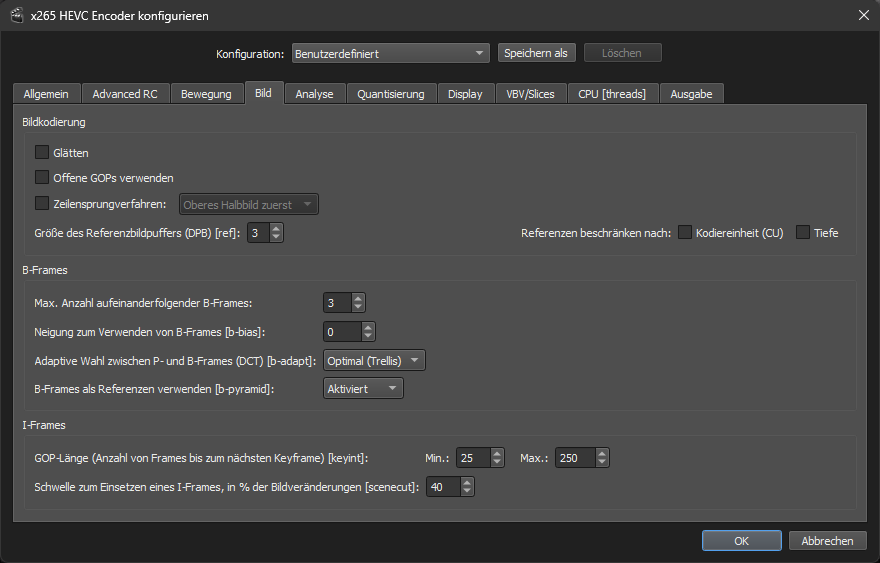
Task: Increase the b-bias value
Action: point(368,327)
